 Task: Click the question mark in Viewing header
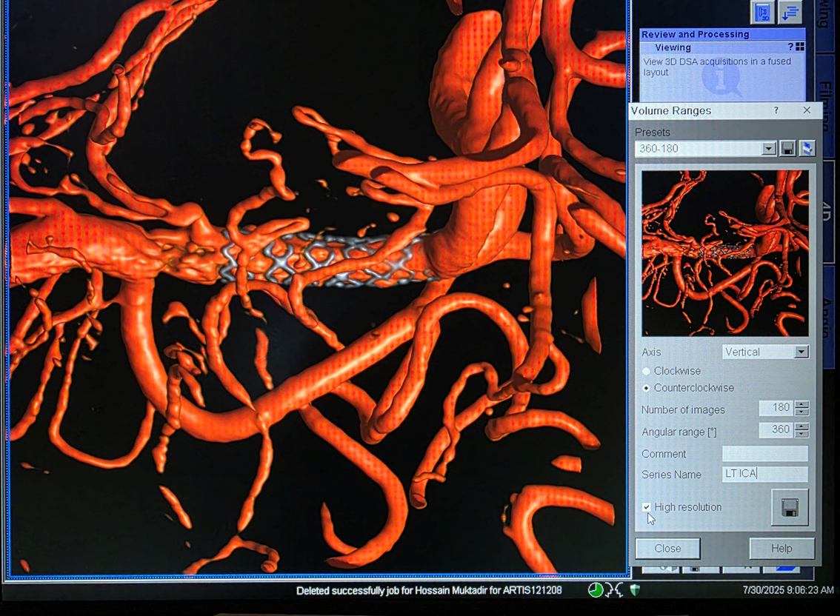[790, 47]
